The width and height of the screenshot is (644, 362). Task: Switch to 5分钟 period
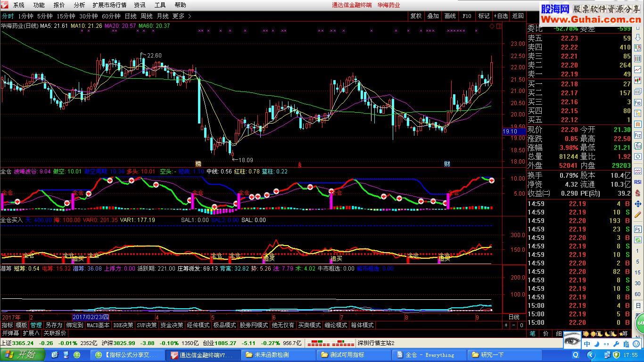(45, 16)
